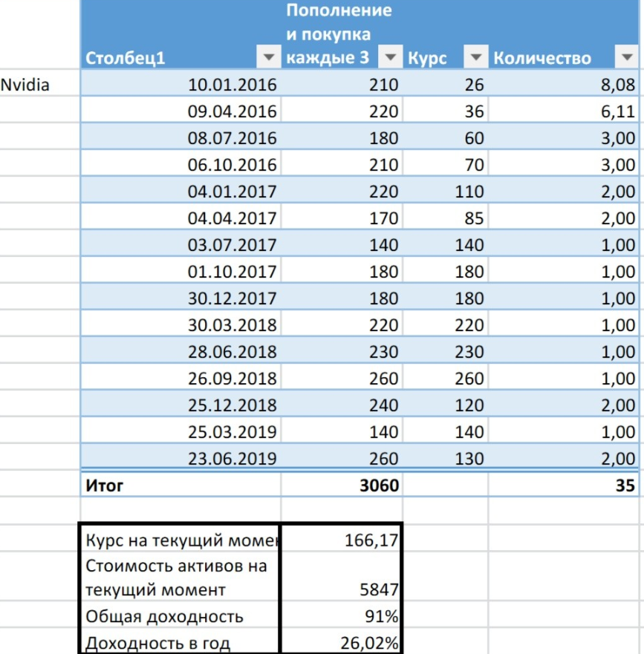Select the asset value 5847
Viewport: 644px width, 654px height.
[341, 578]
